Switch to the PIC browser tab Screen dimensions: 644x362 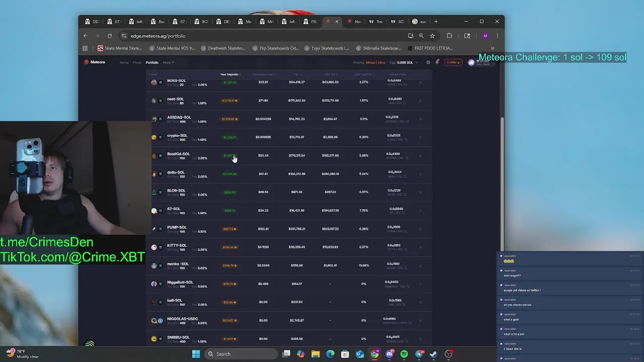(x=311, y=22)
